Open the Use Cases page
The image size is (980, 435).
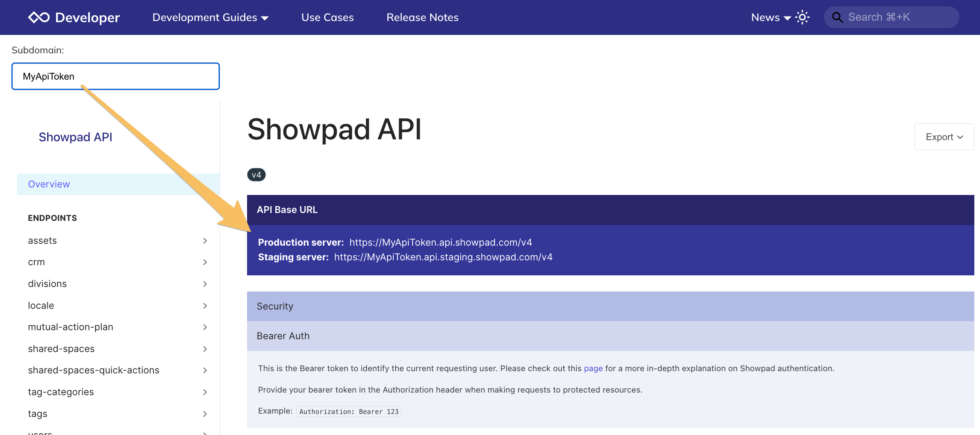click(x=327, y=18)
